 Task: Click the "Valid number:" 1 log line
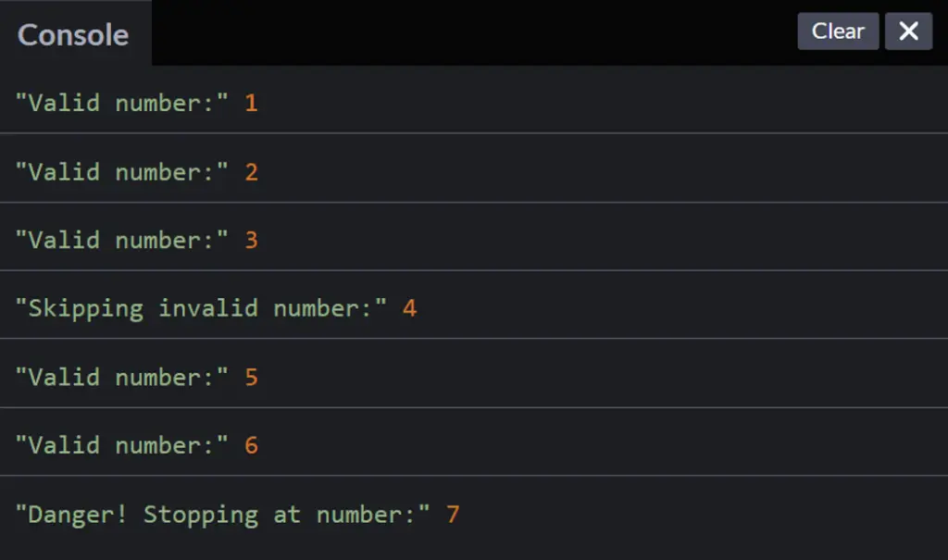click(474, 100)
